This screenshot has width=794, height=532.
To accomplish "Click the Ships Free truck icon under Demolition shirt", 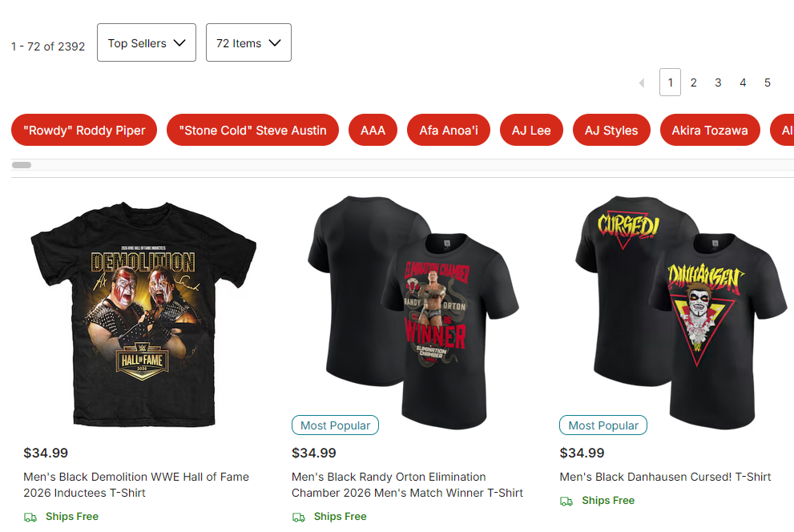I will pos(30,518).
